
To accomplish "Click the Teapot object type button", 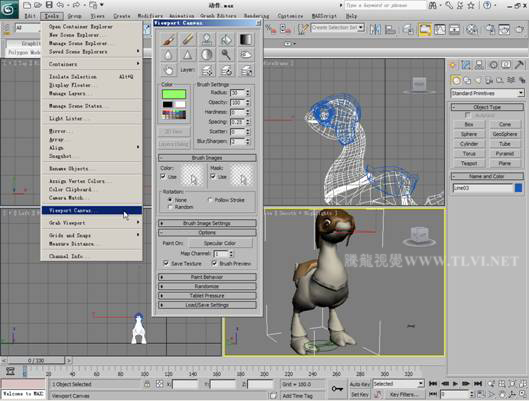I will pos(469,163).
